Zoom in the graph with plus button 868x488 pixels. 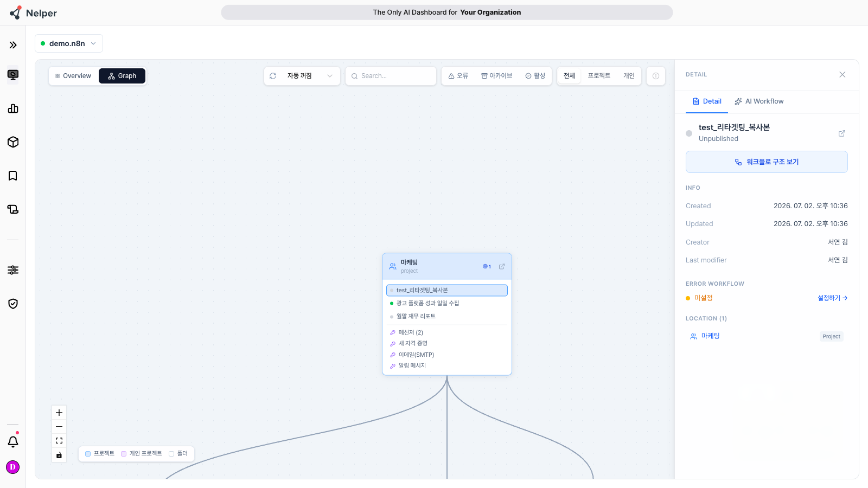point(59,413)
